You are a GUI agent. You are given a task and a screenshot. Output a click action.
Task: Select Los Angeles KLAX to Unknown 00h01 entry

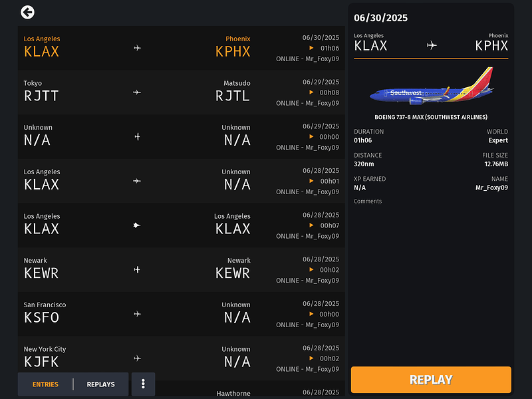coord(181,181)
